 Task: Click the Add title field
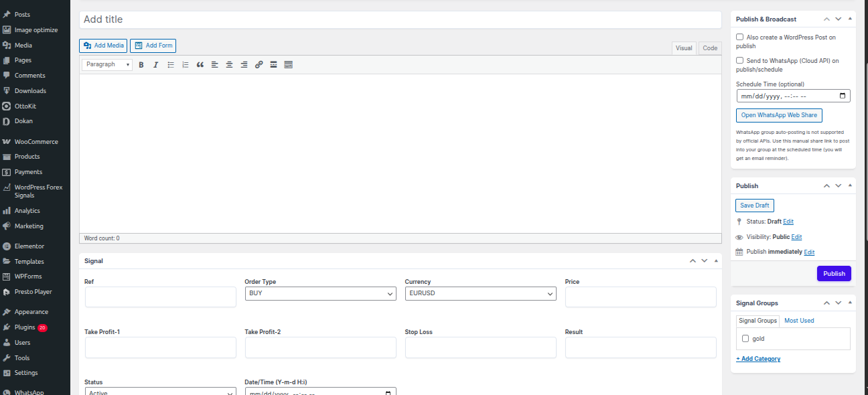400,19
